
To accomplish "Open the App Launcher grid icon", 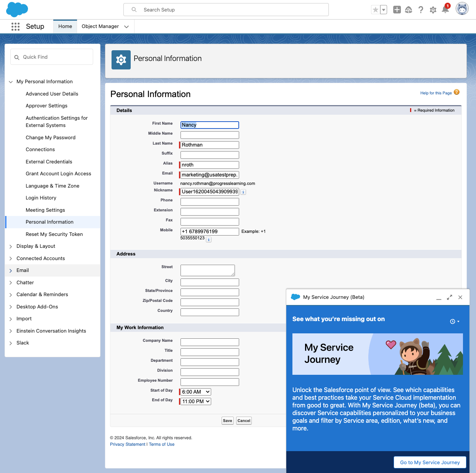I will (15, 26).
